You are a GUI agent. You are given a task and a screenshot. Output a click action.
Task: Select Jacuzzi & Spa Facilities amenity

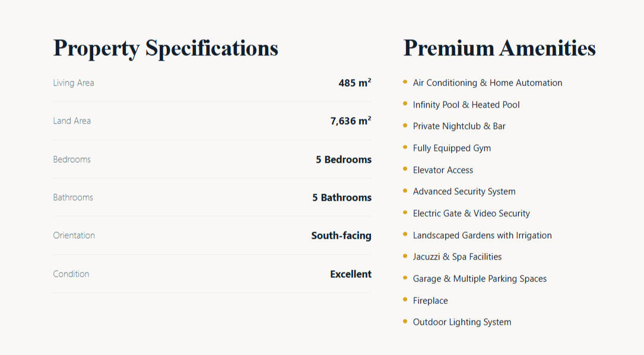pyautogui.click(x=457, y=257)
